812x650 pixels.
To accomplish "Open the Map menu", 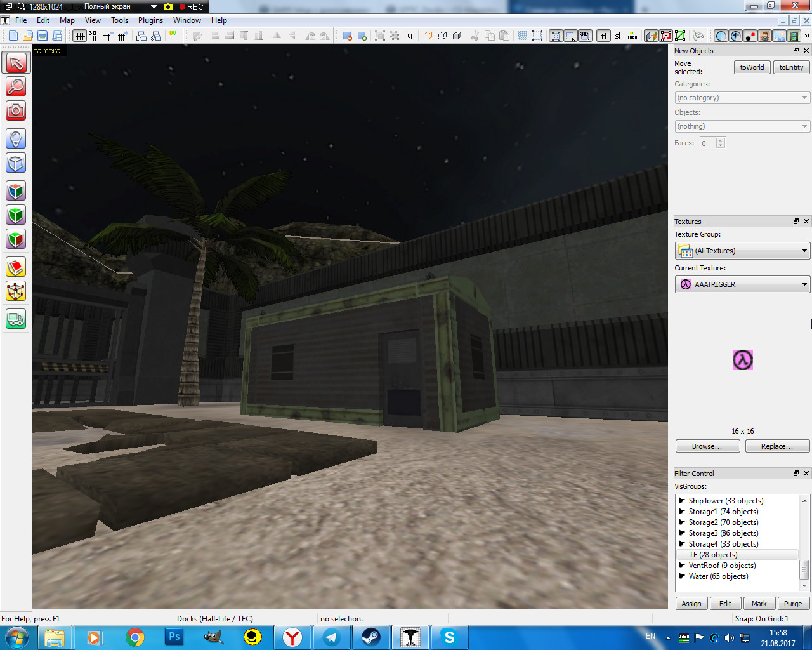I will click(67, 20).
